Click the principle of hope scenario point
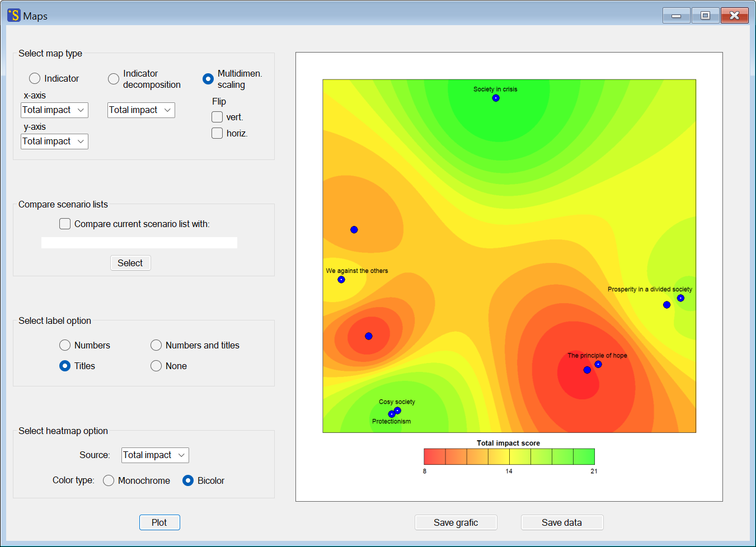 598,365
